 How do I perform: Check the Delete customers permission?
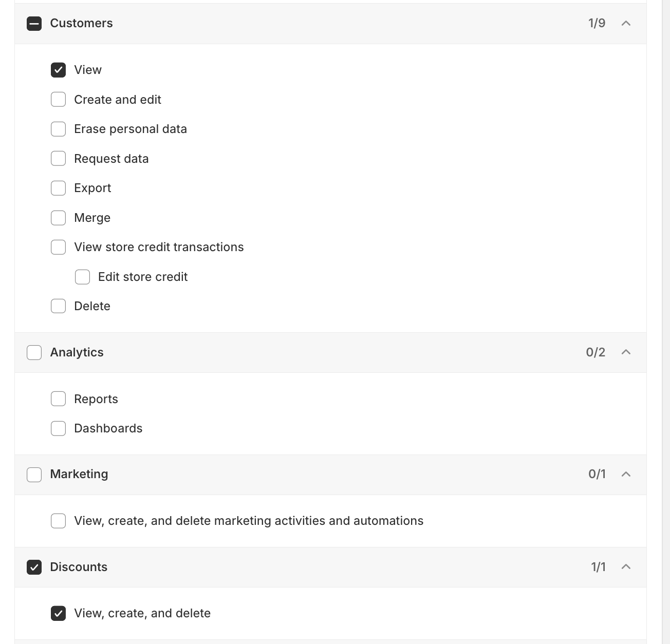click(x=58, y=306)
